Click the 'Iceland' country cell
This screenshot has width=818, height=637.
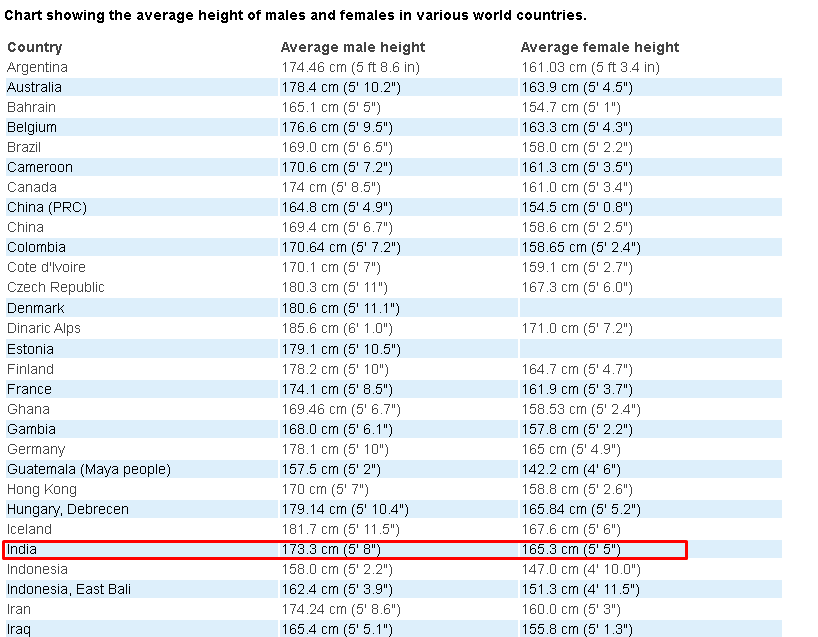pyautogui.click(x=29, y=530)
